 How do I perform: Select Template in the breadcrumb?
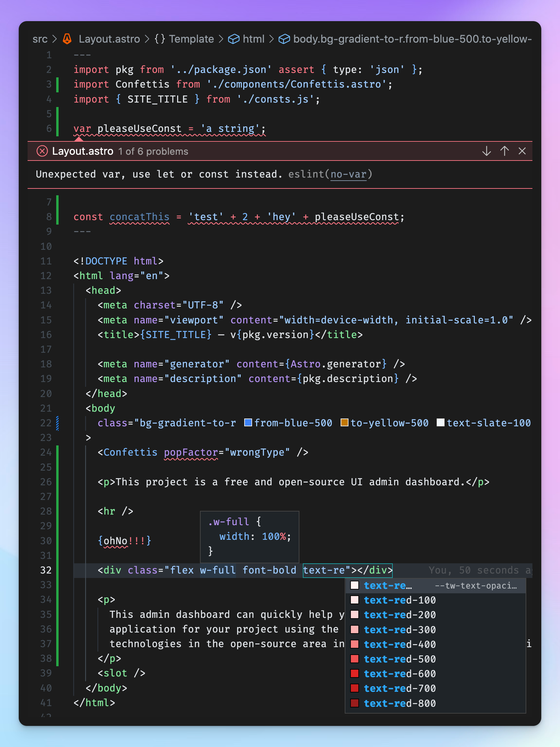click(191, 39)
